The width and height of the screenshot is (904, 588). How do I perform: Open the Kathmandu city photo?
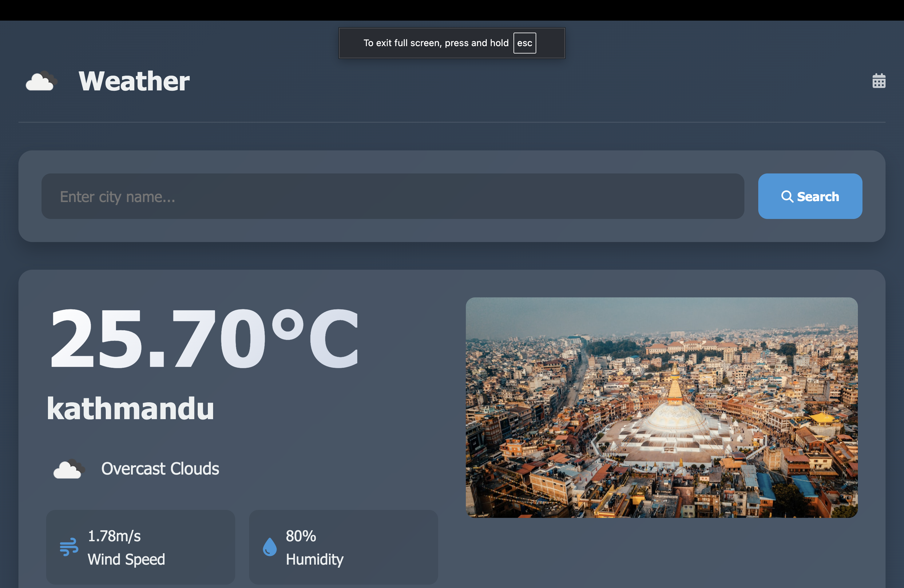coord(661,407)
